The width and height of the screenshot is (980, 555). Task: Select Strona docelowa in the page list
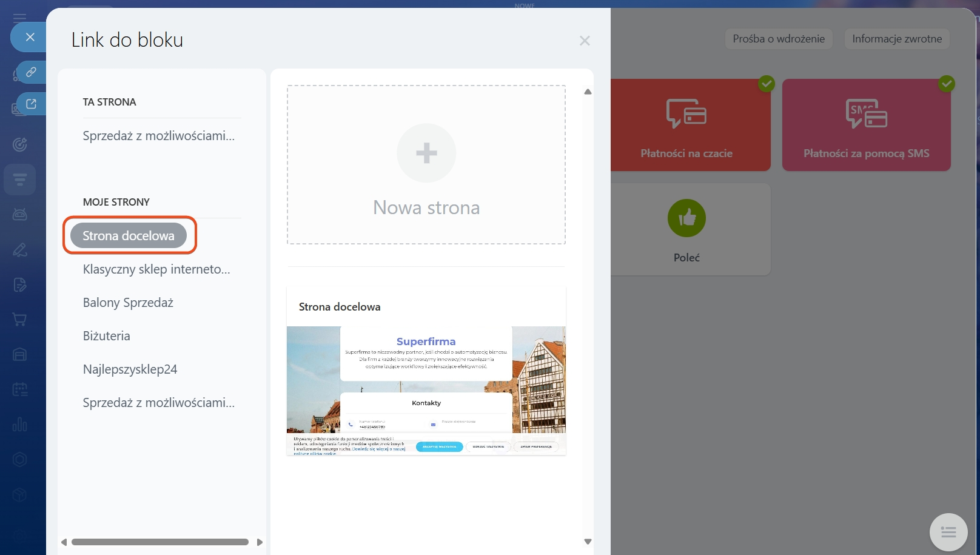[x=129, y=235]
